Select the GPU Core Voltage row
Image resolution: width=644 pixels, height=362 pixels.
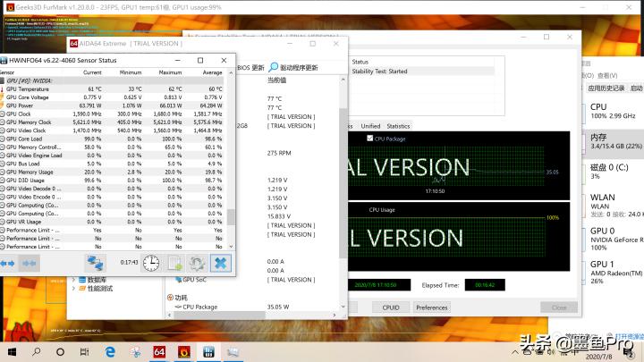(112, 97)
